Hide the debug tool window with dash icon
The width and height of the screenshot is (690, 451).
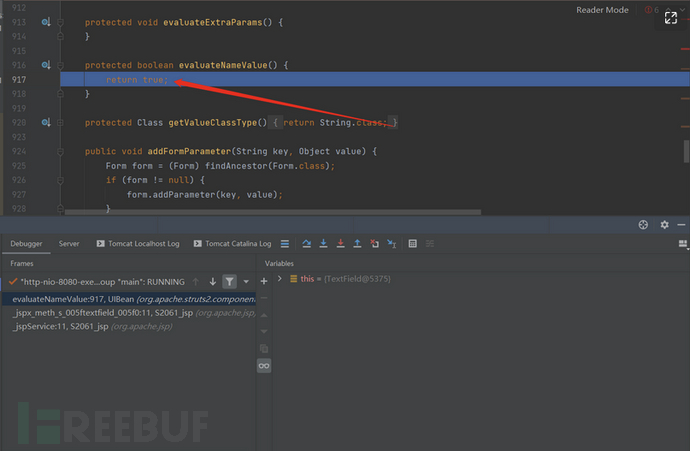tap(681, 225)
